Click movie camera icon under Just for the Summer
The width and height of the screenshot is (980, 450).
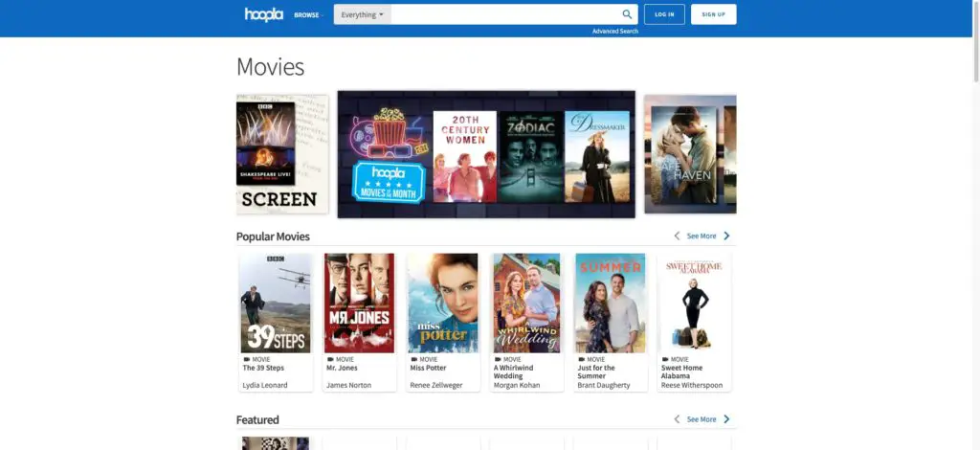point(581,359)
